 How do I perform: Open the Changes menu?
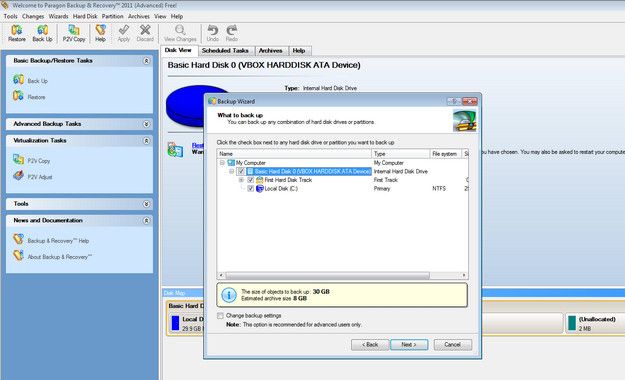(33, 16)
